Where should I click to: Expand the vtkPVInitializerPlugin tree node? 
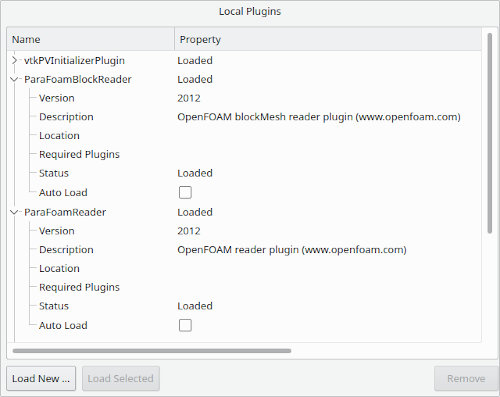tap(14, 61)
